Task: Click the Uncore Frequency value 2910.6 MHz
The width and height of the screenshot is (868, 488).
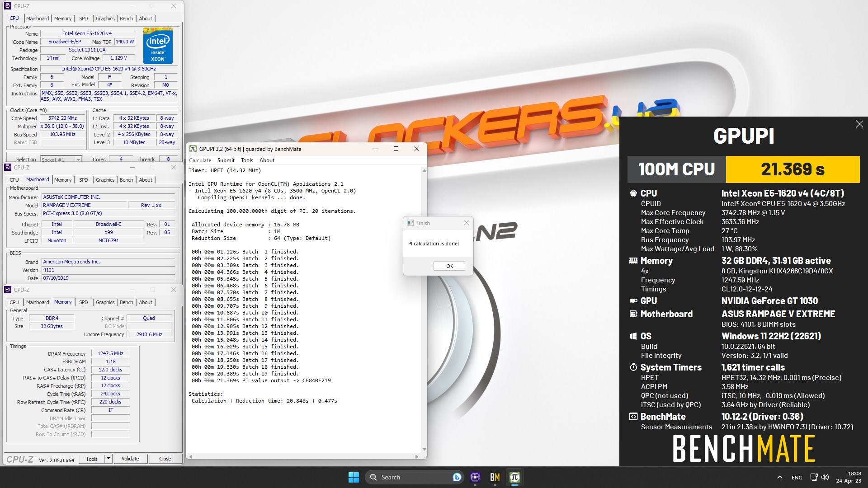Action: pos(149,334)
